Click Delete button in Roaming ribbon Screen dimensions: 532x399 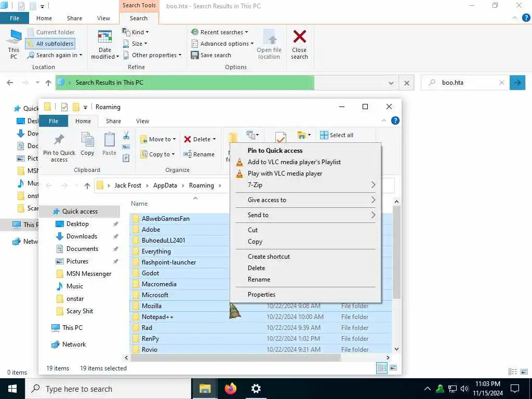point(199,139)
